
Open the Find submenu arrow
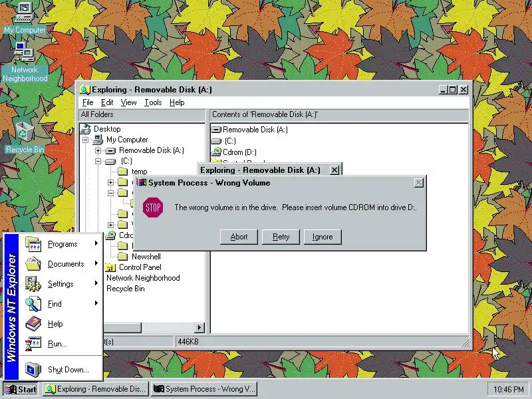pos(96,303)
